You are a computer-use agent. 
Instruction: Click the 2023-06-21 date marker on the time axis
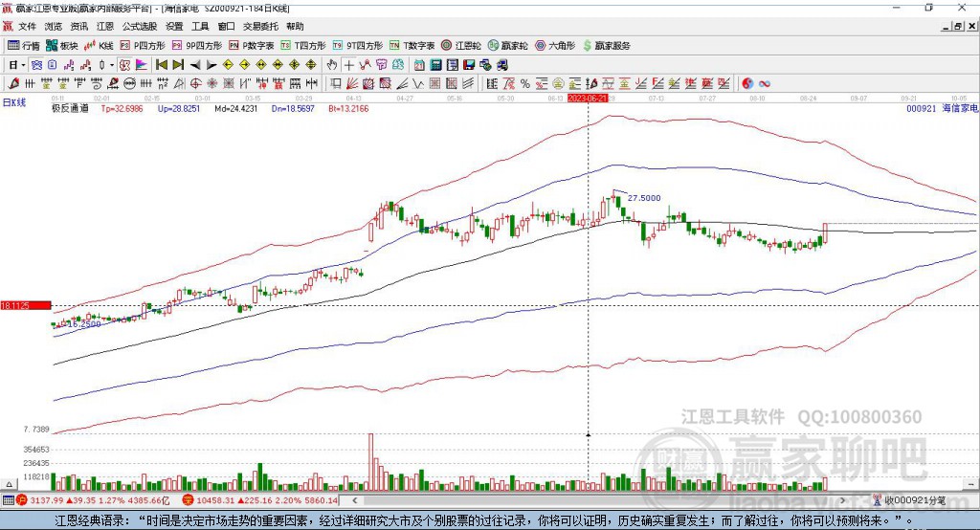click(x=588, y=99)
